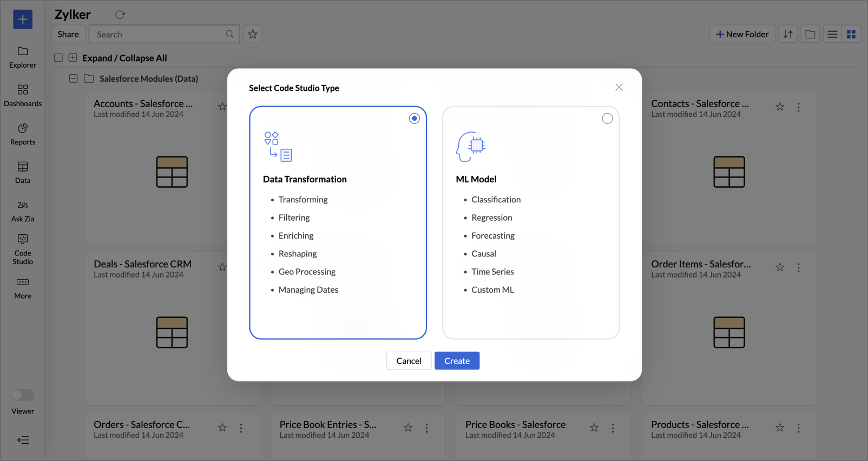Viewport: 868px width, 461px height.
Task: Click Create in the dialog
Action: pos(457,361)
